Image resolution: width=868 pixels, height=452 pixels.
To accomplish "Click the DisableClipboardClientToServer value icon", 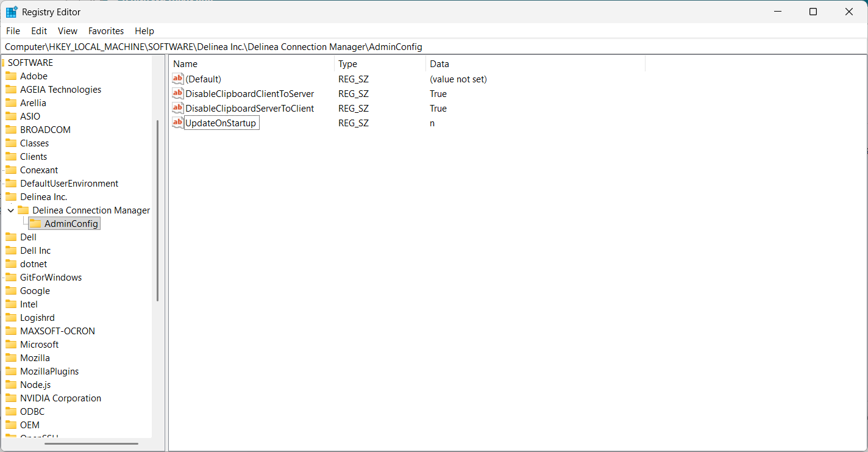I will pos(177,93).
